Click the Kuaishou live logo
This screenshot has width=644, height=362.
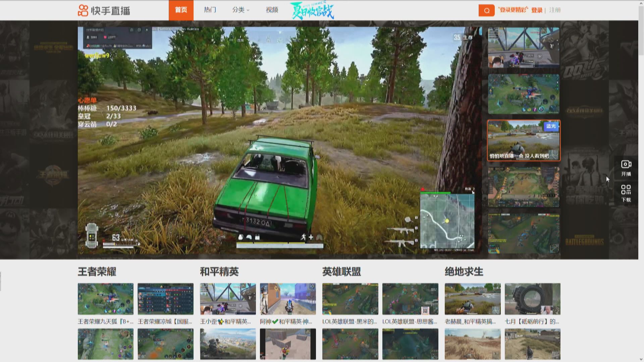pyautogui.click(x=104, y=10)
